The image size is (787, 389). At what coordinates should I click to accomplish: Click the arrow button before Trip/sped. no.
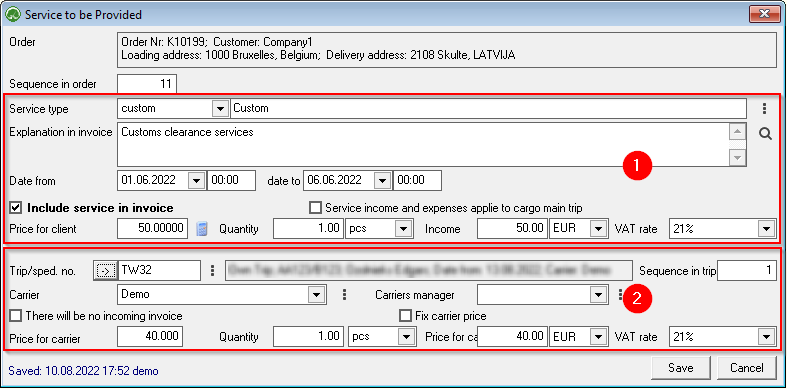(105, 271)
